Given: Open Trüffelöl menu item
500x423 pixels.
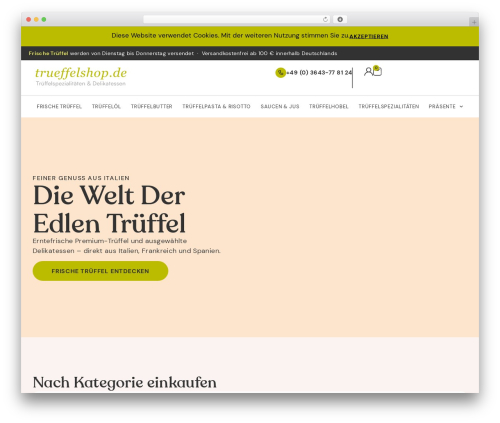Looking at the screenshot, I should click(x=106, y=106).
